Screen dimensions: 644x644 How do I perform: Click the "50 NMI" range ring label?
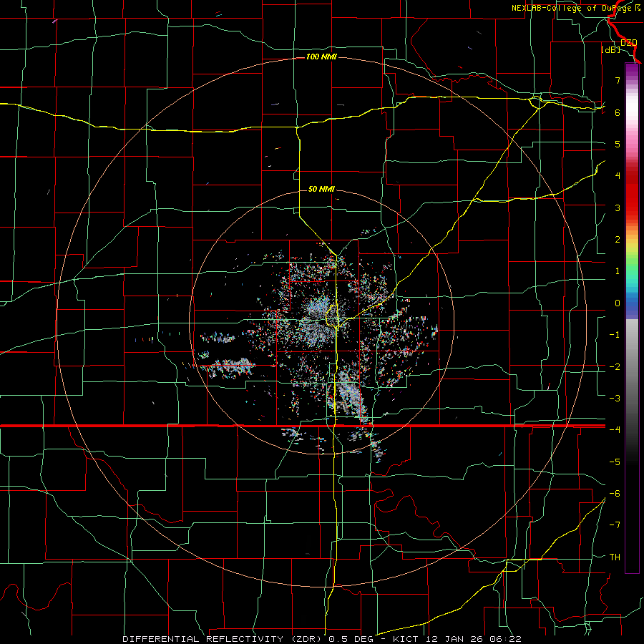321,189
